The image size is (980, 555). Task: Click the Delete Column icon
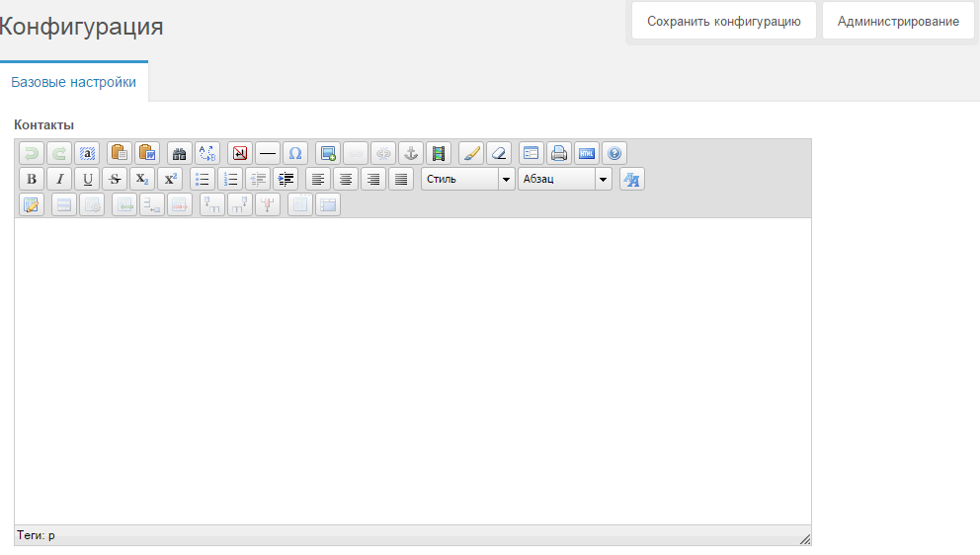(268, 205)
